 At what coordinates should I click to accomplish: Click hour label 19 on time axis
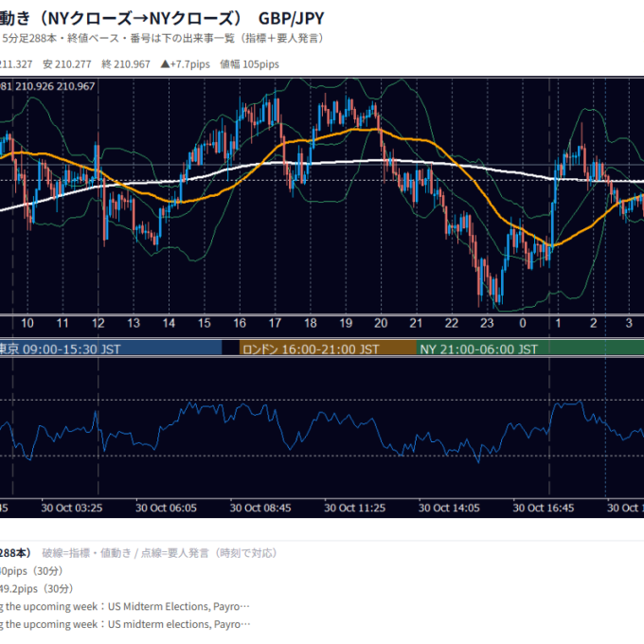tap(346, 323)
